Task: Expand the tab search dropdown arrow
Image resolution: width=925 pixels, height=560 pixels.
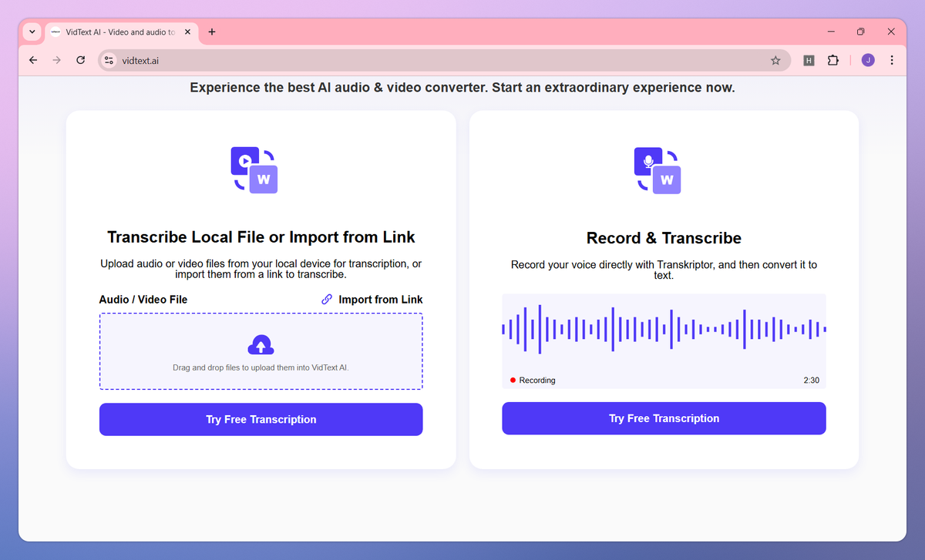Action: tap(32, 32)
